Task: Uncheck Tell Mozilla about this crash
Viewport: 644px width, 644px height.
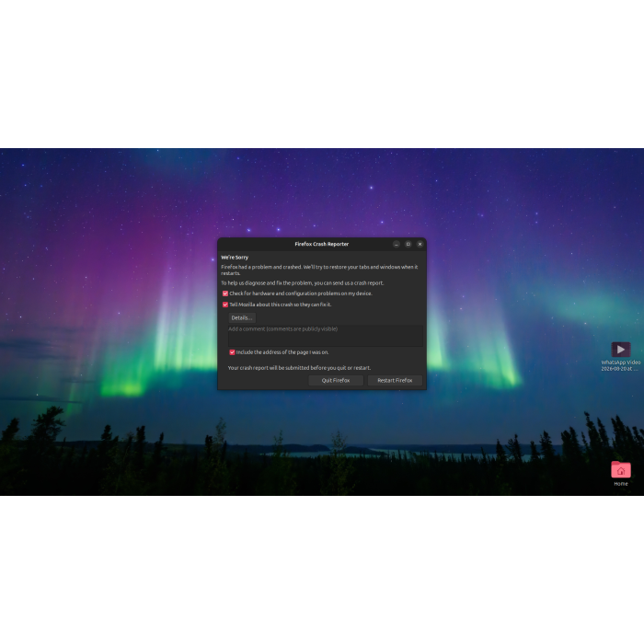Action: [225, 305]
